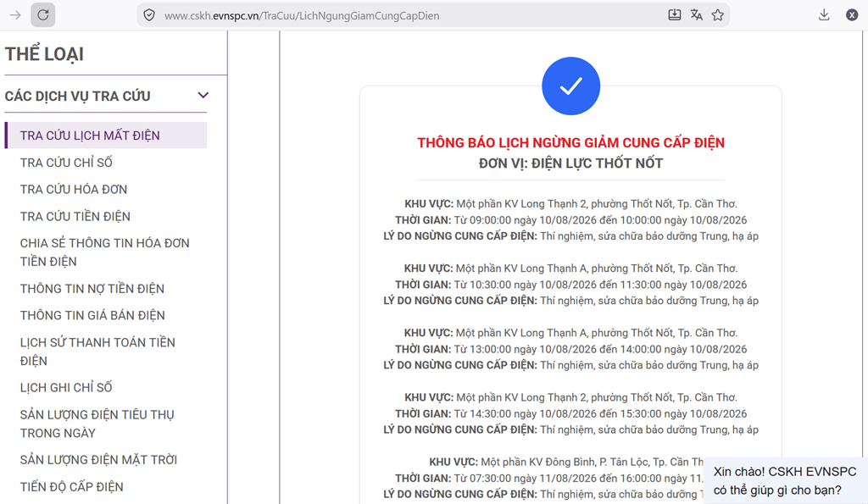The image size is (868, 504).
Task: Open THÔNG TIN GIÁ BÁN ĐIỆN link
Action: click(92, 315)
